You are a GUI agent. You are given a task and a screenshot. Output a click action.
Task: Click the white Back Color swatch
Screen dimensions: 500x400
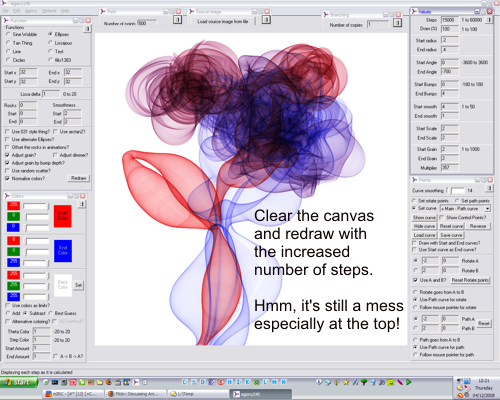pos(63,285)
